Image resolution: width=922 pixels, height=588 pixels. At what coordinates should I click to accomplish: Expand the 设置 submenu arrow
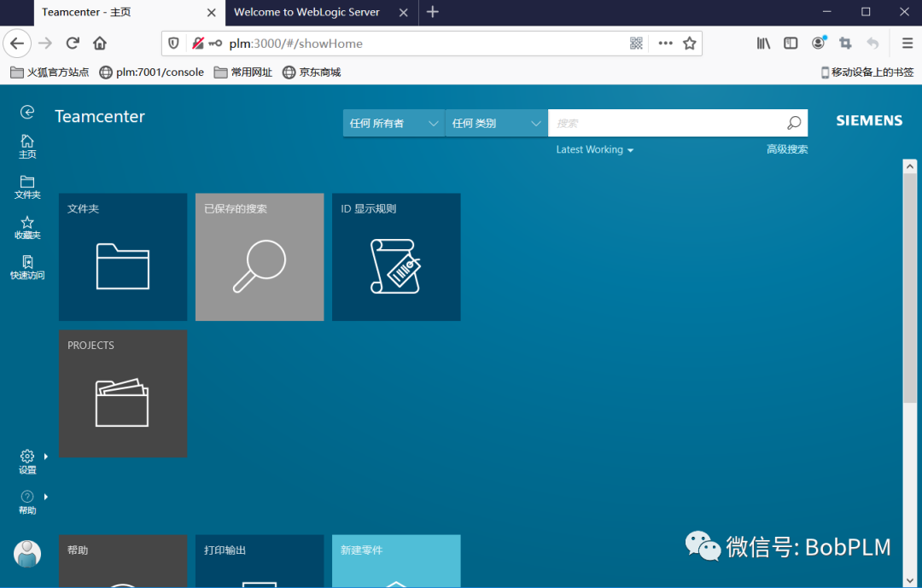click(46, 457)
